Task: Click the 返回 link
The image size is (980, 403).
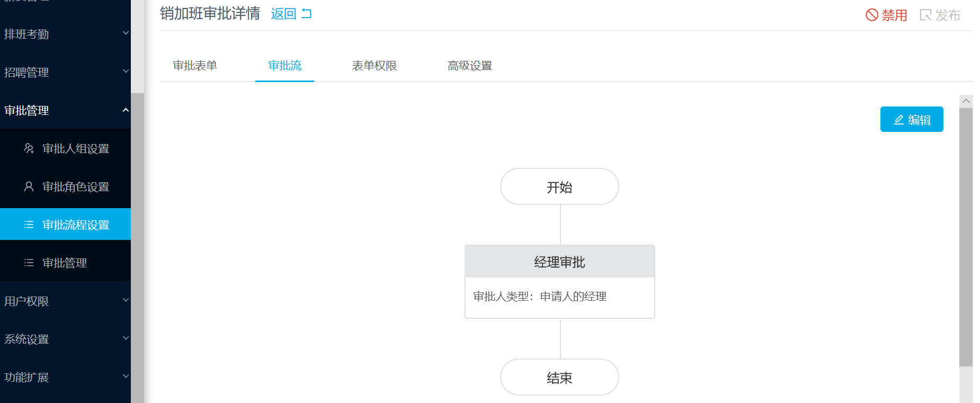Action: click(x=283, y=14)
